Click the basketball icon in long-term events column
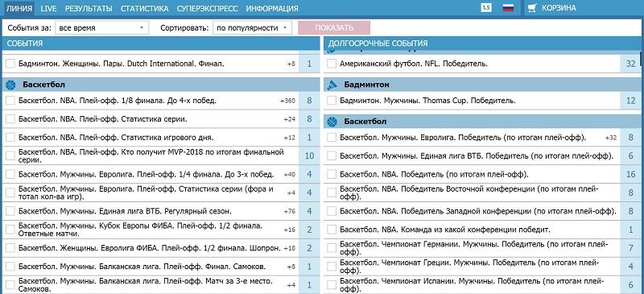This screenshot has width=644, height=294. click(x=332, y=122)
